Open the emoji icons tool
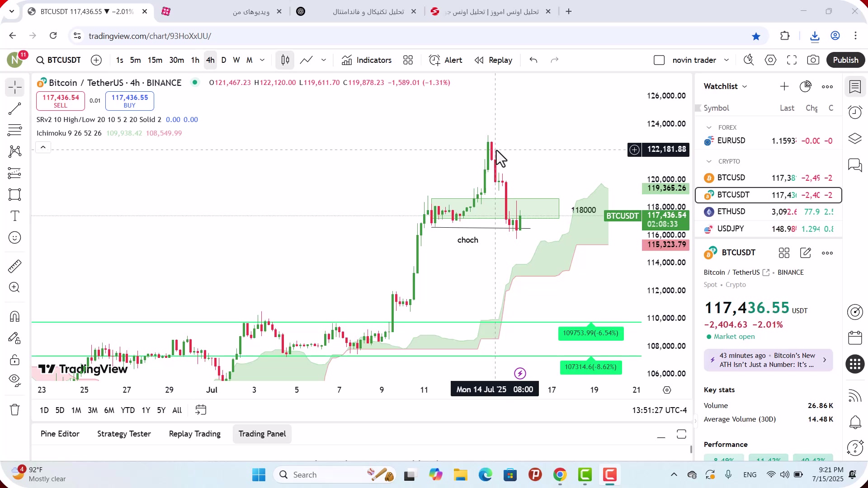Screen dimensions: 868x488 click(15, 238)
